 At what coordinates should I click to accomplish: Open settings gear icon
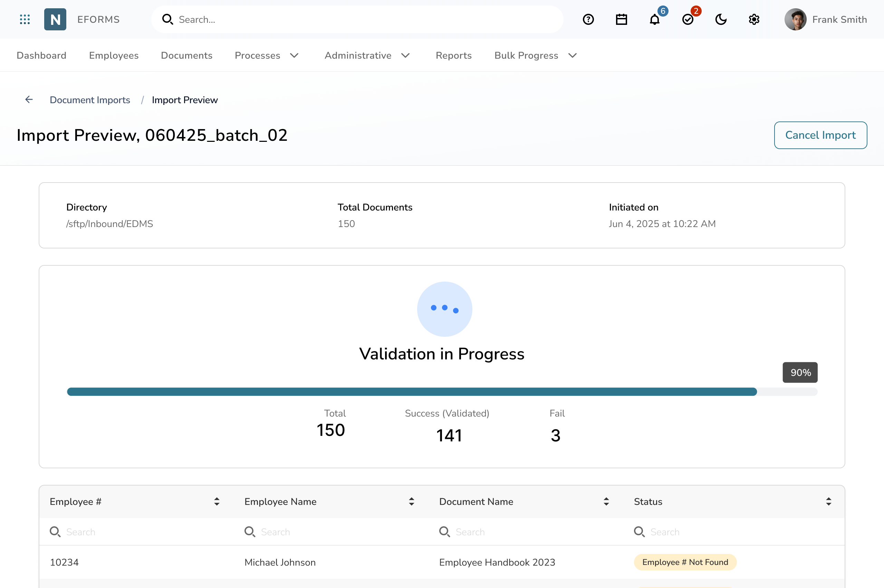(x=754, y=19)
